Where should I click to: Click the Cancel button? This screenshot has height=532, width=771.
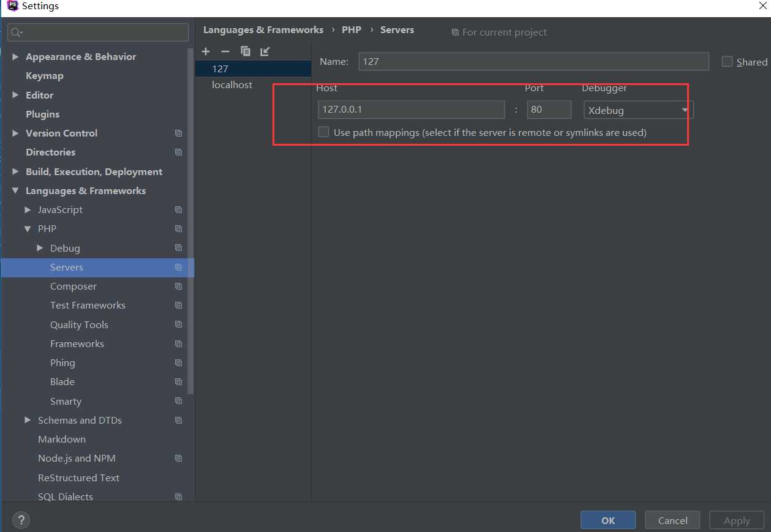coord(673,520)
